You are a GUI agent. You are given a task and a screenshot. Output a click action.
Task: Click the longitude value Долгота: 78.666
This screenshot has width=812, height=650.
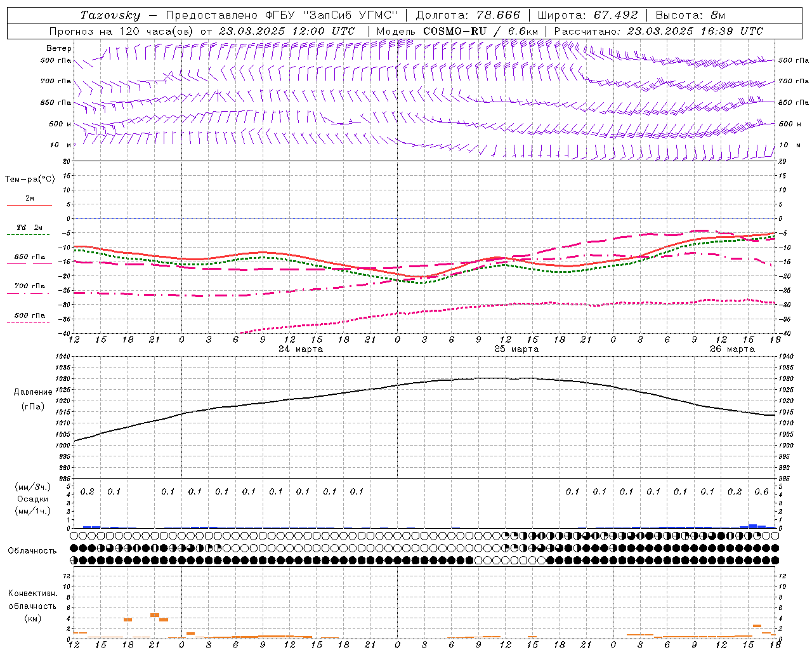coord(468,15)
